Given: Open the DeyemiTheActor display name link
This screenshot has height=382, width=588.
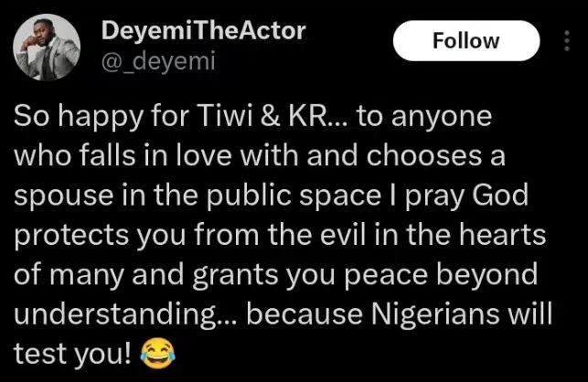Looking at the screenshot, I should (x=195, y=32).
